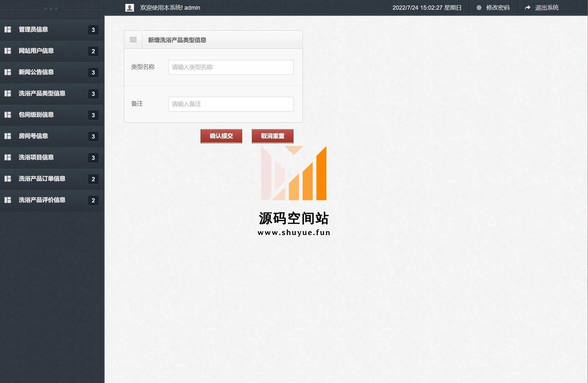Screen dimensions: 588x383
Task: Open the 洗浴产品订单信息 menu
Action: 52,179
